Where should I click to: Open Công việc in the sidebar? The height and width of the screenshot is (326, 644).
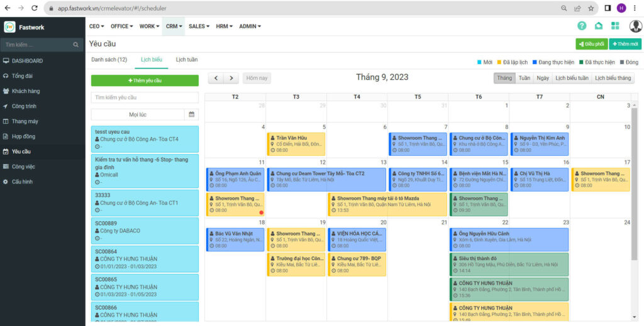coord(19,166)
